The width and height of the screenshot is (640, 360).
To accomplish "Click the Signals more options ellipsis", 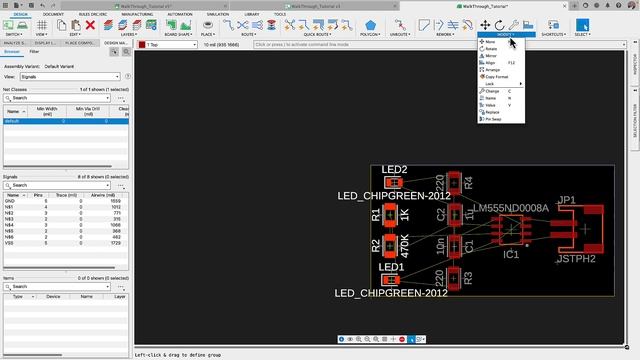I will tap(120, 185).
